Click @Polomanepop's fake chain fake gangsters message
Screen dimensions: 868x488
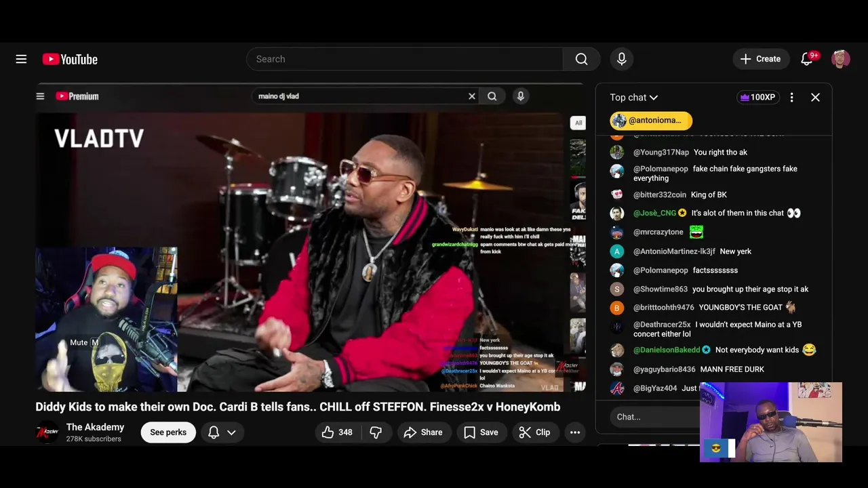point(715,174)
